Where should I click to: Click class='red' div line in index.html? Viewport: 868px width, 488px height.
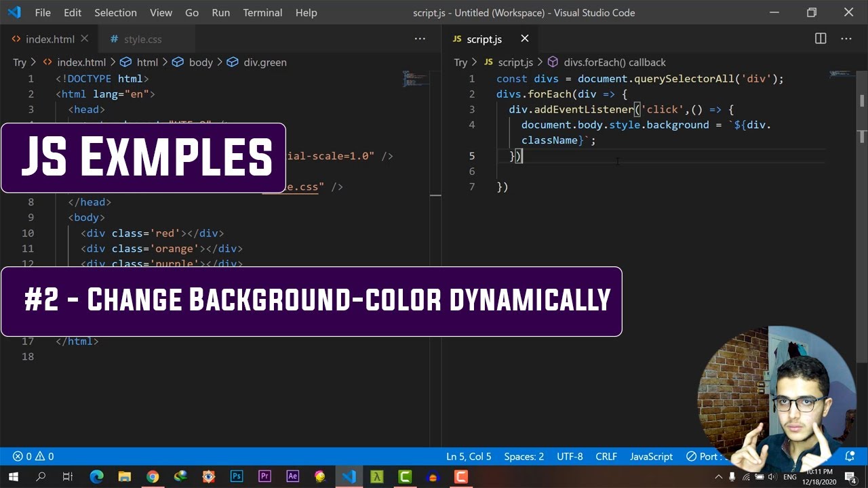tap(152, 233)
